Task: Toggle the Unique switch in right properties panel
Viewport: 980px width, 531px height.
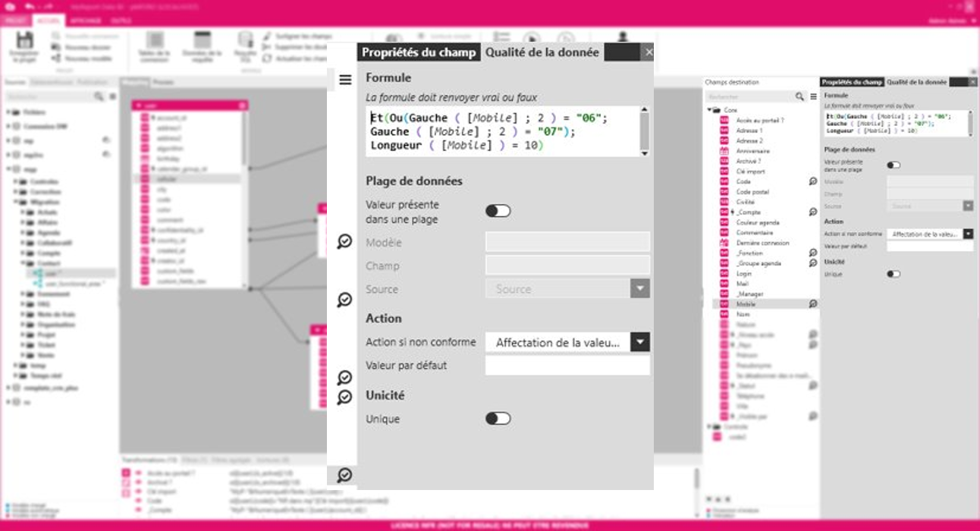Action: (894, 274)
